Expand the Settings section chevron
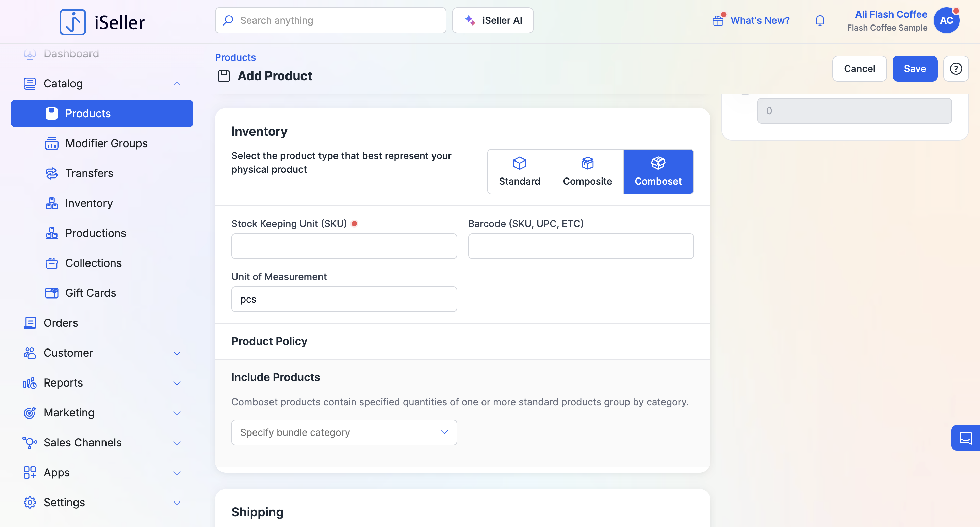The image size is (980, 527). click(177, 503)
